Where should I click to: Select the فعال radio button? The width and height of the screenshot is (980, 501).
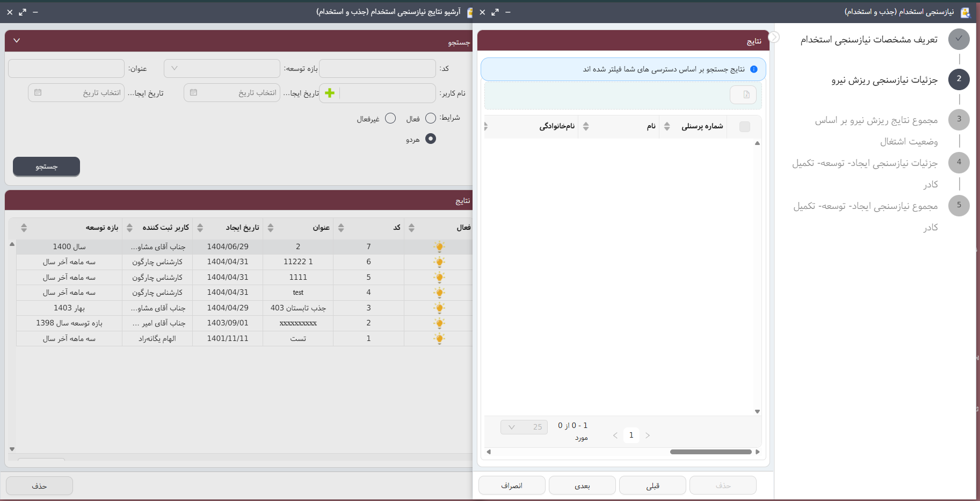[430, 118]
